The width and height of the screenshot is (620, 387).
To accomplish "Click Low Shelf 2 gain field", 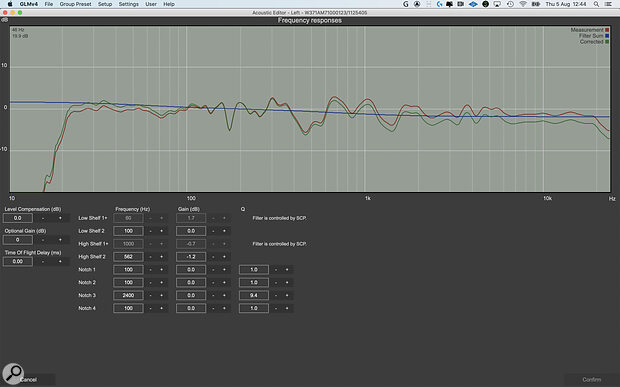I will 191,231.
